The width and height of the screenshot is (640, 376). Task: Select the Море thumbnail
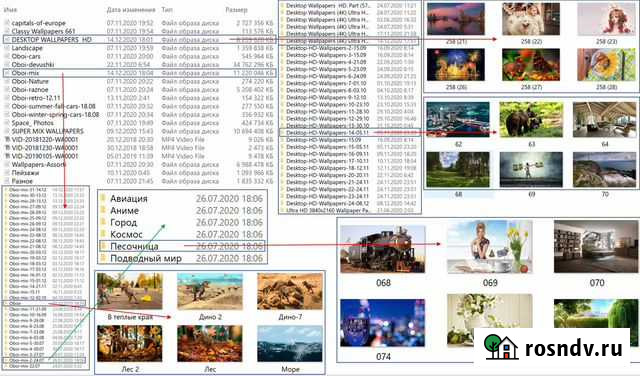[x=290, y=343]
